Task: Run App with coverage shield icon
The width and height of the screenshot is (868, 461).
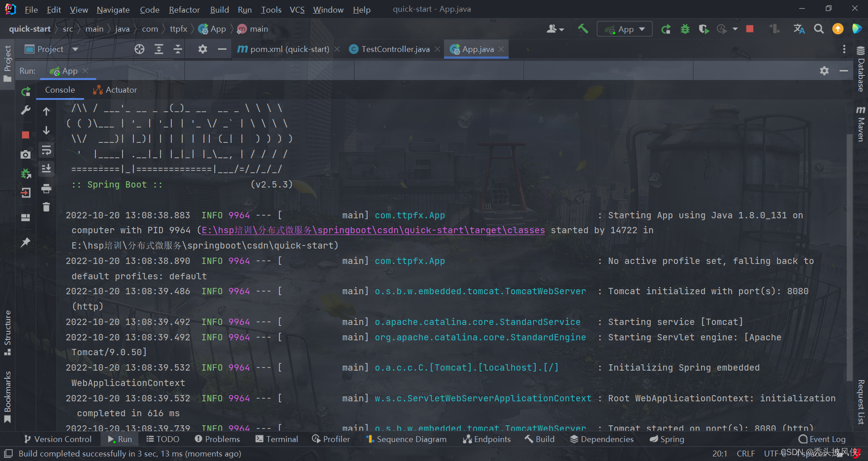Action: point(703,29)
